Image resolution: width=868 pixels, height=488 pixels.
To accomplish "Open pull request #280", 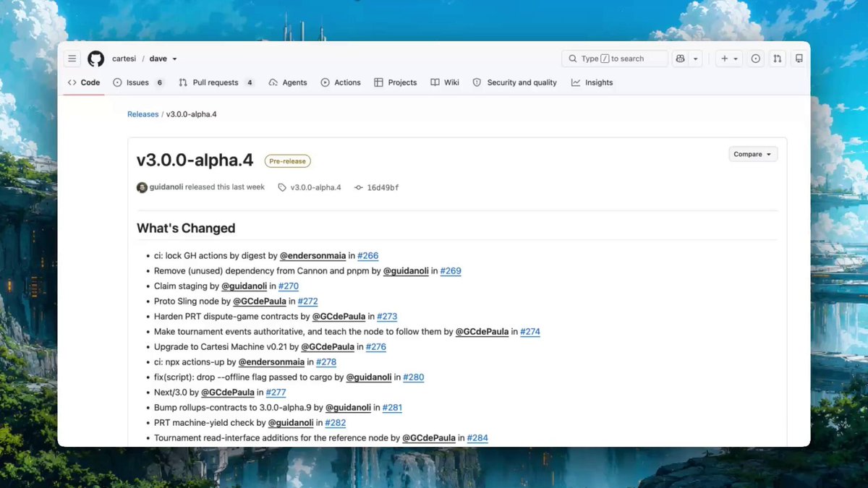I will (x=414, y=377).
